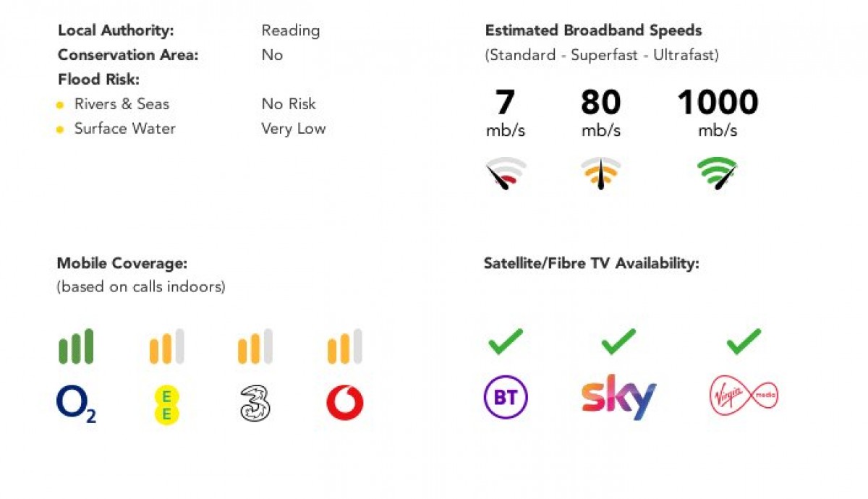Image resolution: width=868 pixels, height=499 pixels.
Task: Click the O2 network logo
Action: [x=77, y=404]
